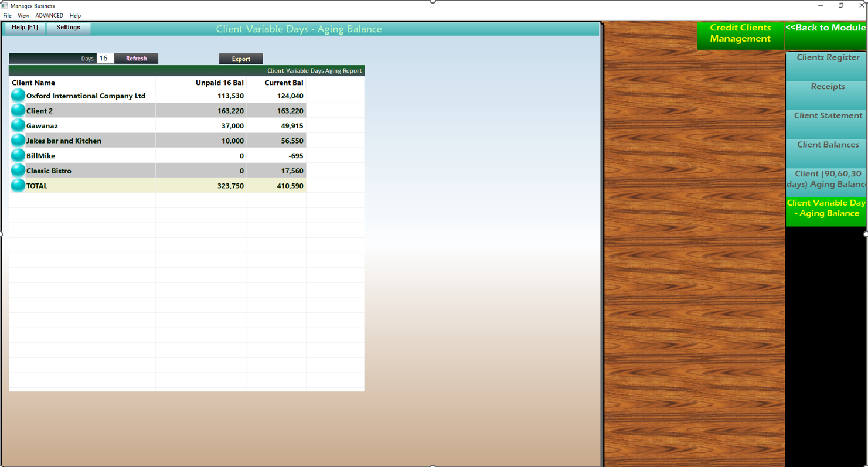Switch to the Client Balances section
868x467 pixels.
click(827, 144)
